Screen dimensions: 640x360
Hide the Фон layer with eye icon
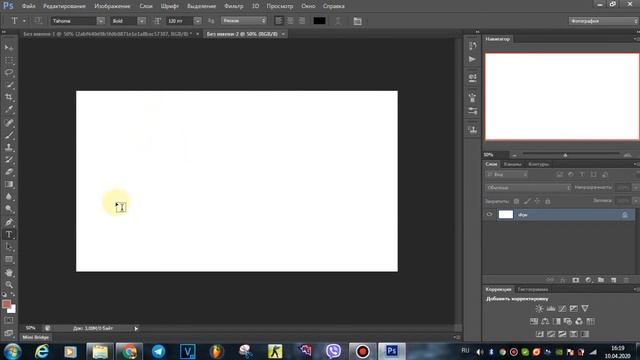[489, 214]
